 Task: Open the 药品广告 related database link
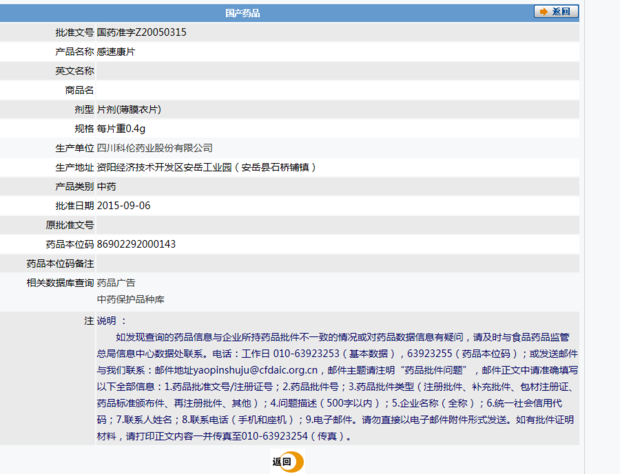point(117,283)
